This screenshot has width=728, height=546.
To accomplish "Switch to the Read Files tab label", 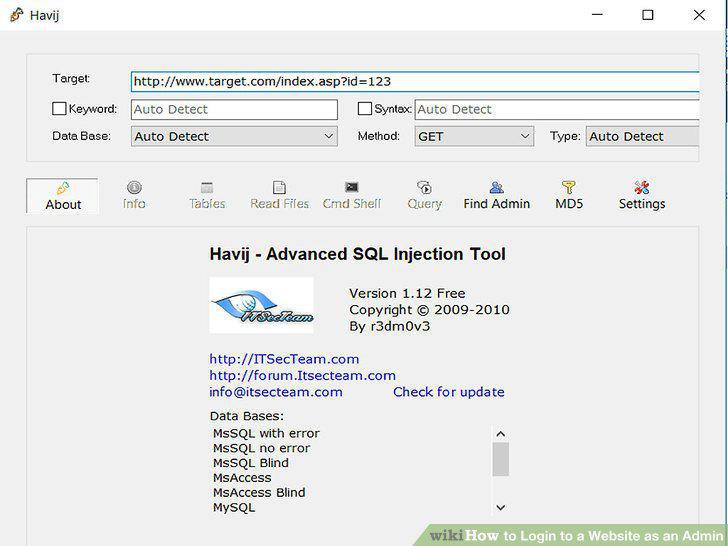I will 280,204.
